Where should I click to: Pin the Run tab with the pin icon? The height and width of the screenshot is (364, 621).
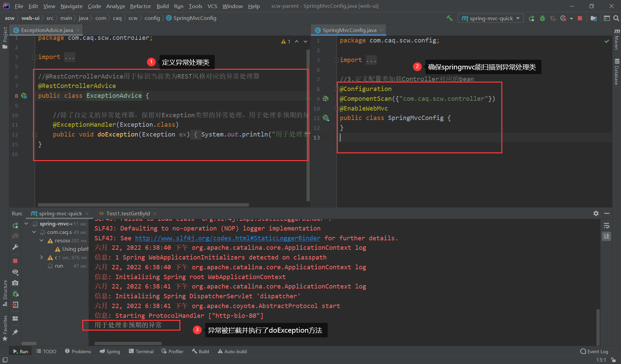[15, 332]
